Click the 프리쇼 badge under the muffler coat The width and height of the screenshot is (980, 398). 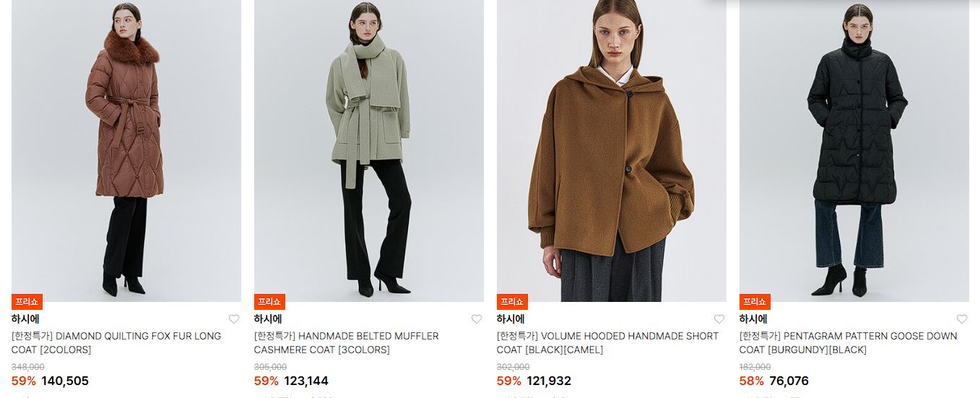[x=269, y=302]
